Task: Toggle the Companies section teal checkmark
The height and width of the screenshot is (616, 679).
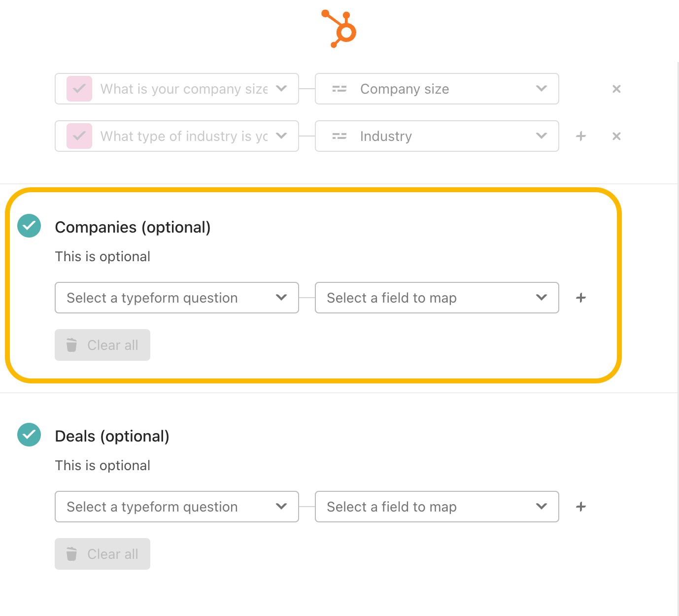Action: (x=29, y=226)
